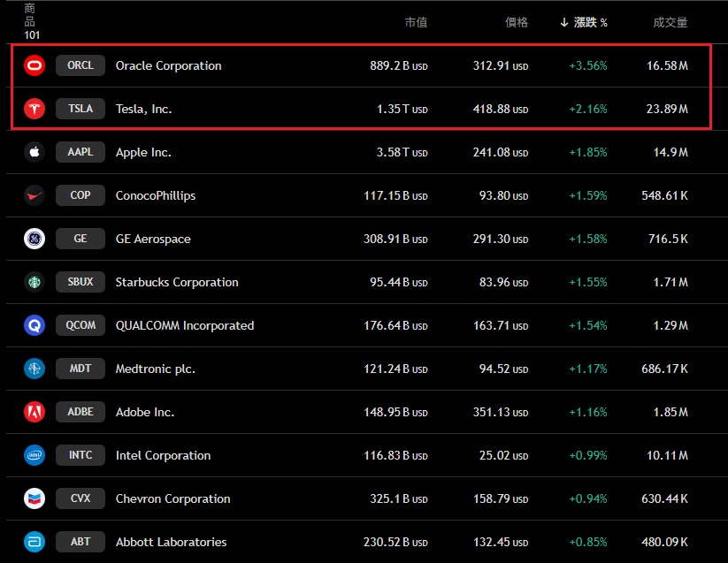This screenshot has height=563, width=728.
Task: Sort by 價格 column header
Action: 516,22
